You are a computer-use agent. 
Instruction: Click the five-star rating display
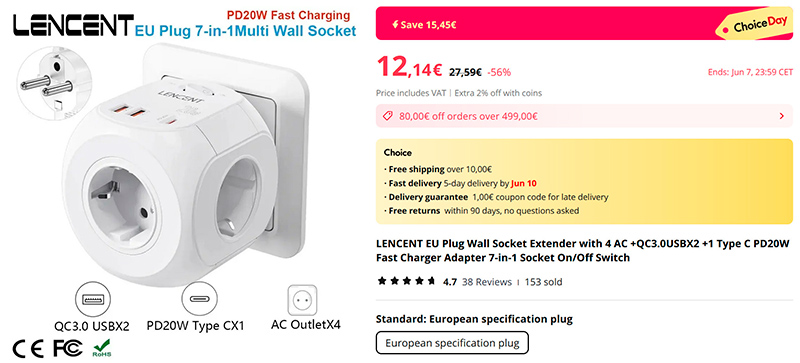406,281
